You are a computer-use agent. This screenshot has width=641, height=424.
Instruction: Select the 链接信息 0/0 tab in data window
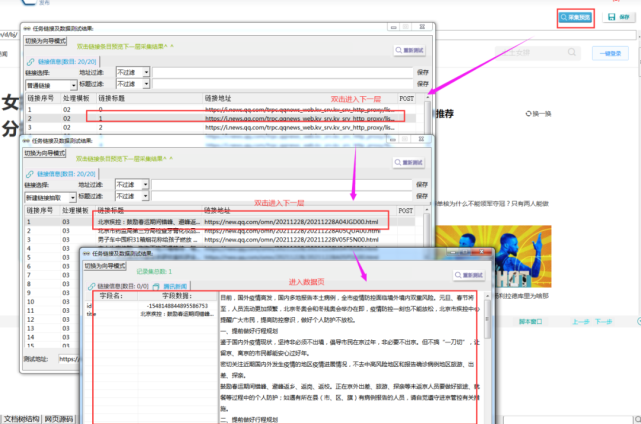pos(119,286)
